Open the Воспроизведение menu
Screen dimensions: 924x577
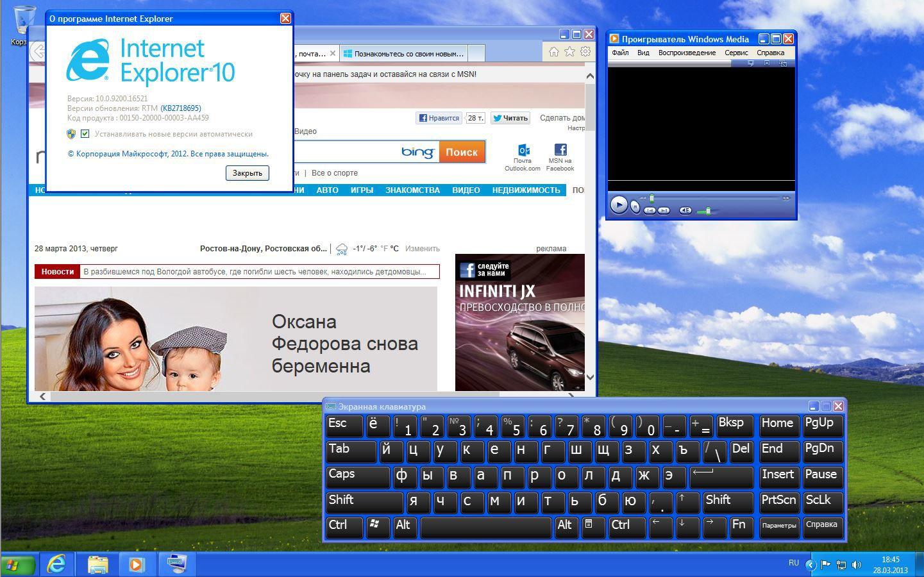(687, 53)
